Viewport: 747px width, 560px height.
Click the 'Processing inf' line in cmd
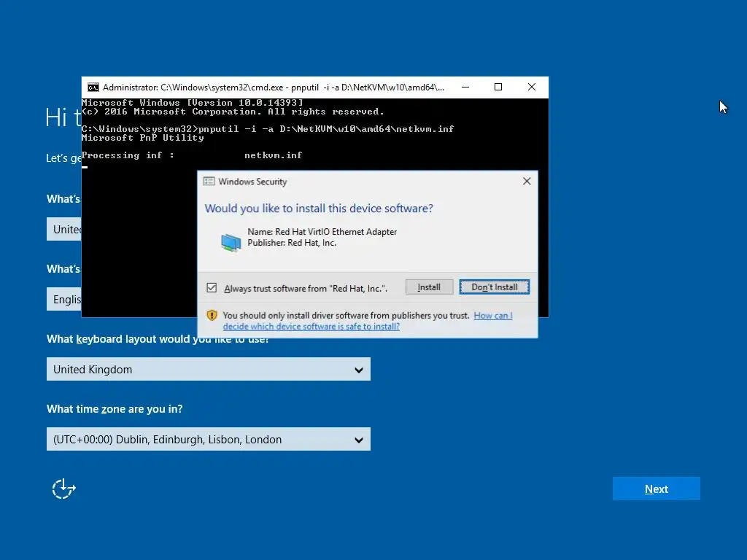192,155
